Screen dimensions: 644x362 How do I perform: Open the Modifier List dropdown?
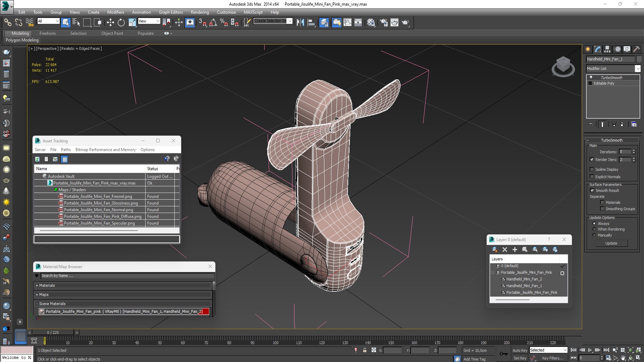click(x=638, y=68)
